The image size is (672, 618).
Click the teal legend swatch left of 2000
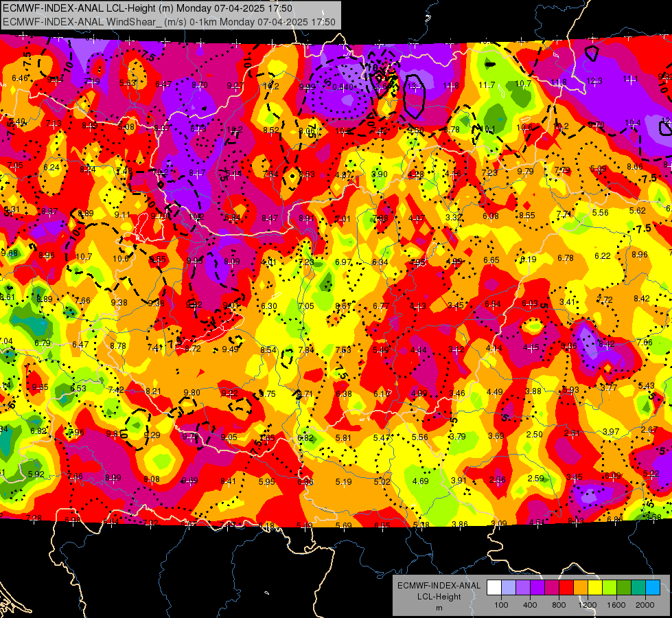(638, 588)
